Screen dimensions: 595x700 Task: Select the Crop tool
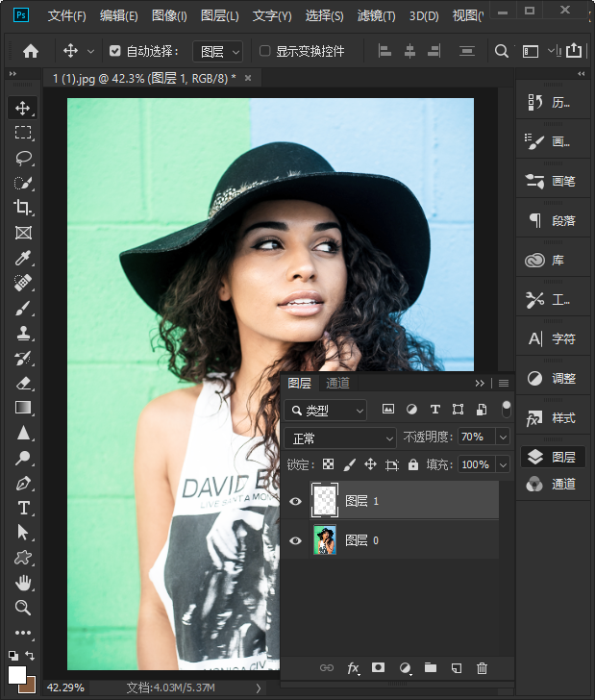(x=23, y=208)
